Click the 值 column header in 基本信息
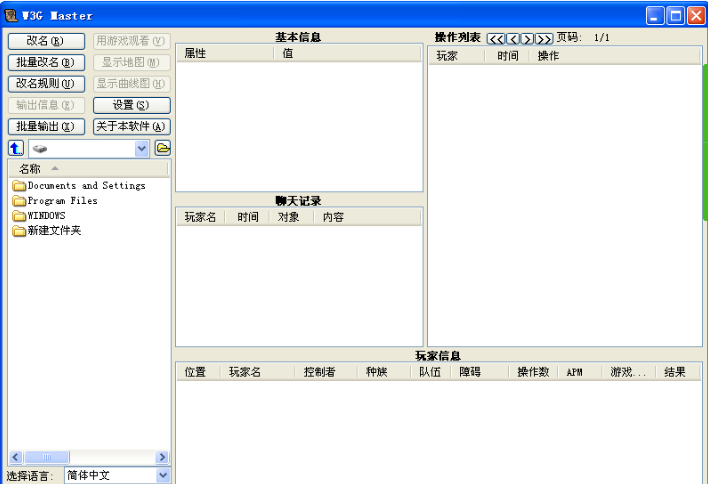Image resolution: width=708 pixels, height=484 pixels. (347, 53)
